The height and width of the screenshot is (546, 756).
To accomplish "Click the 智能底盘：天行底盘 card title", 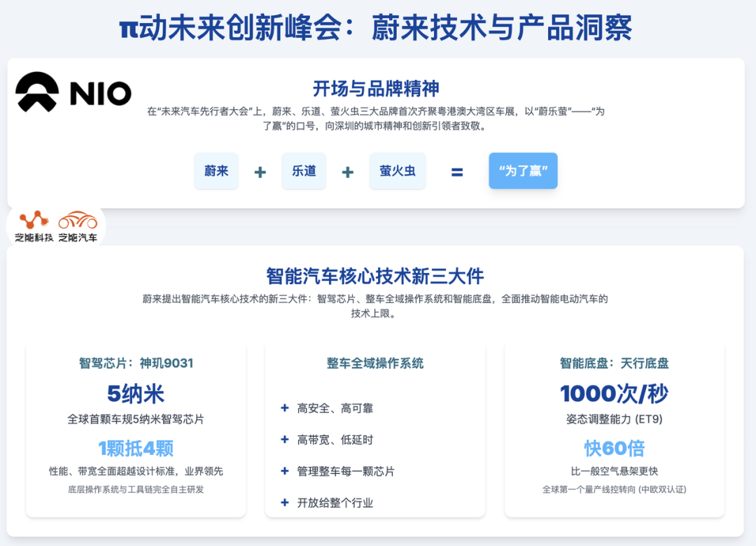I will 615,363.
